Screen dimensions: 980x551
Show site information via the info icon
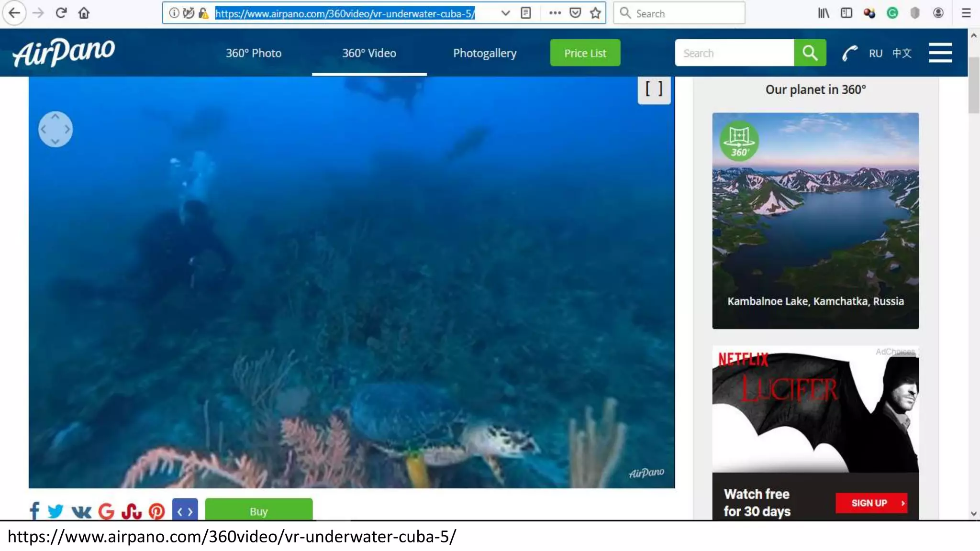174,13
